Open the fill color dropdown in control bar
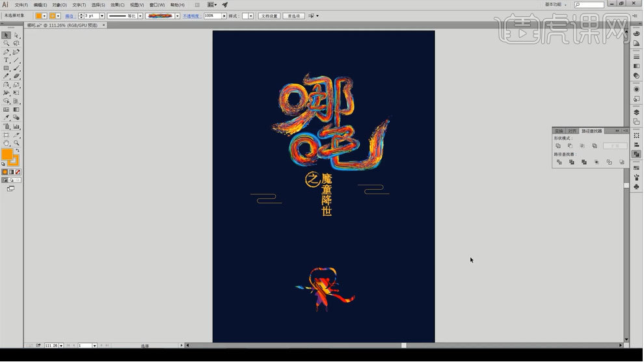The image size is (644, 362). click(44, 16)
